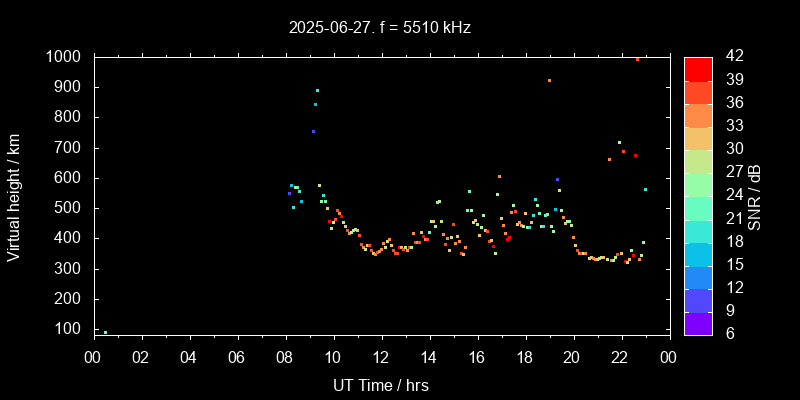Click the 100 tick label on height axis

[x=68, y=329]
